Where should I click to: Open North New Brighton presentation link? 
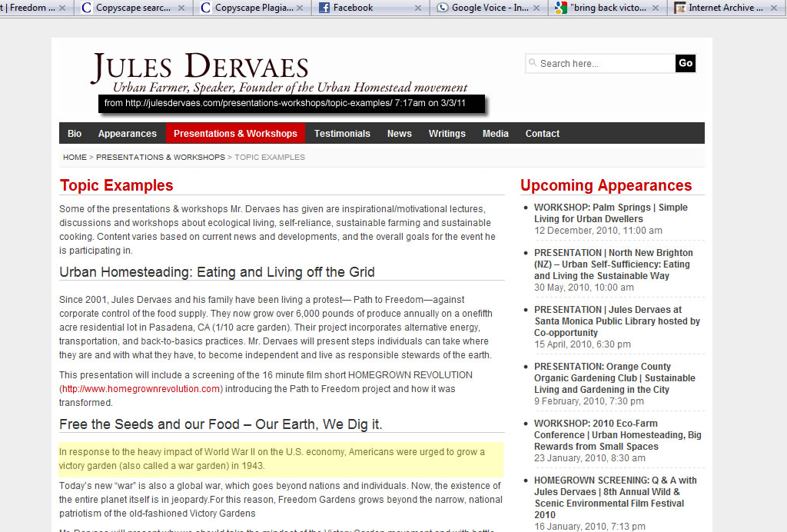tap(613, 264)
